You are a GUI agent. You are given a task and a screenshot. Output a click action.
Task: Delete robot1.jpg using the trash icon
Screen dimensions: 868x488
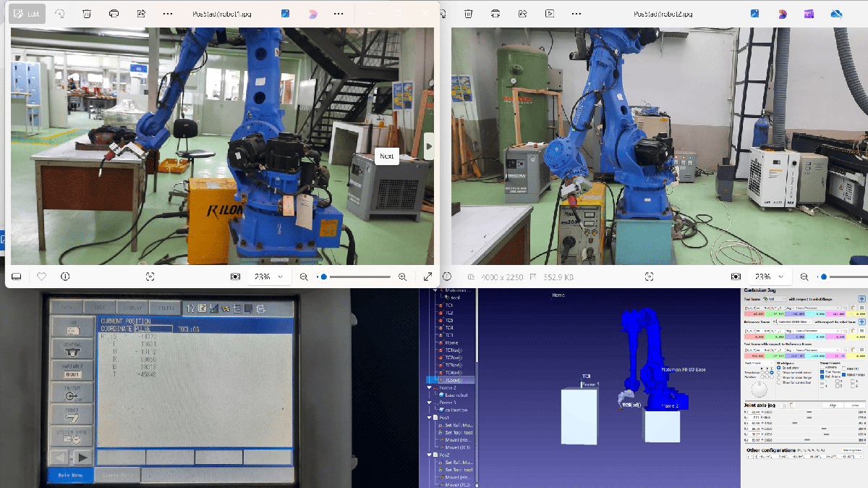pyautogui.click(x=87, y=14)
